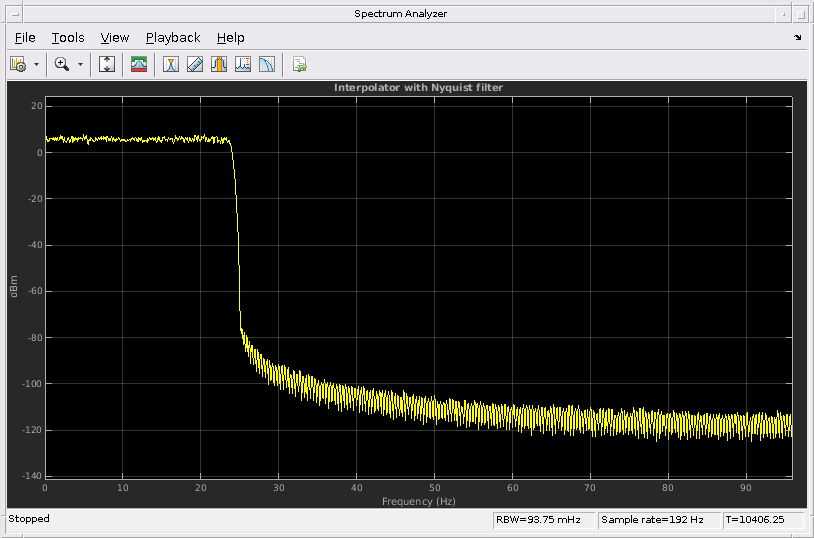The image size is (814, 538).
Task: Select the Zoom In magnifier tool
Action: [62, 64]
